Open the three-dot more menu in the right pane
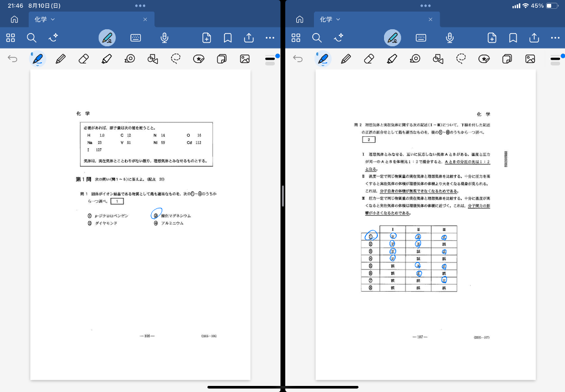565x392 pixels. (x=555, y=38)
